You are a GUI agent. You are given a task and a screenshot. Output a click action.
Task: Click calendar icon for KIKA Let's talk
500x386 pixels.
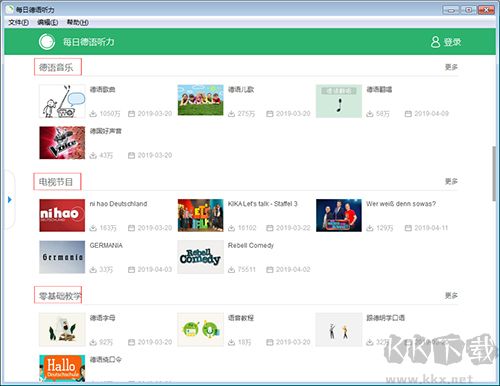[270, 228]
